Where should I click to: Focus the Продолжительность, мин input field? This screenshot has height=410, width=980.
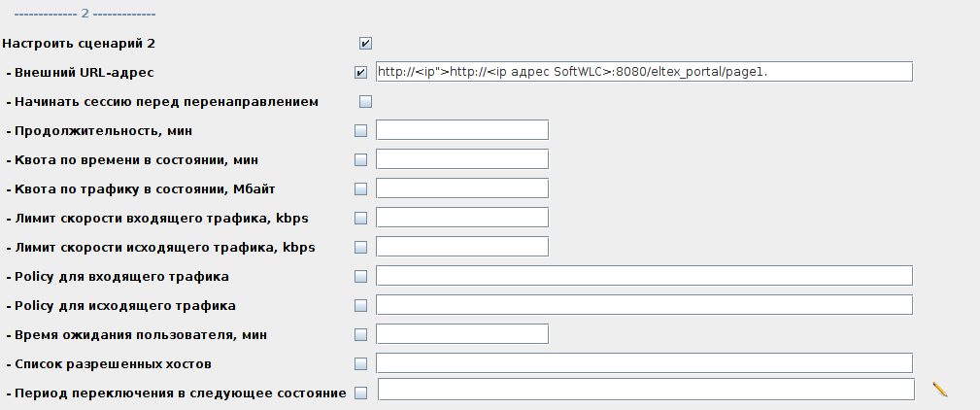[462, 130]
